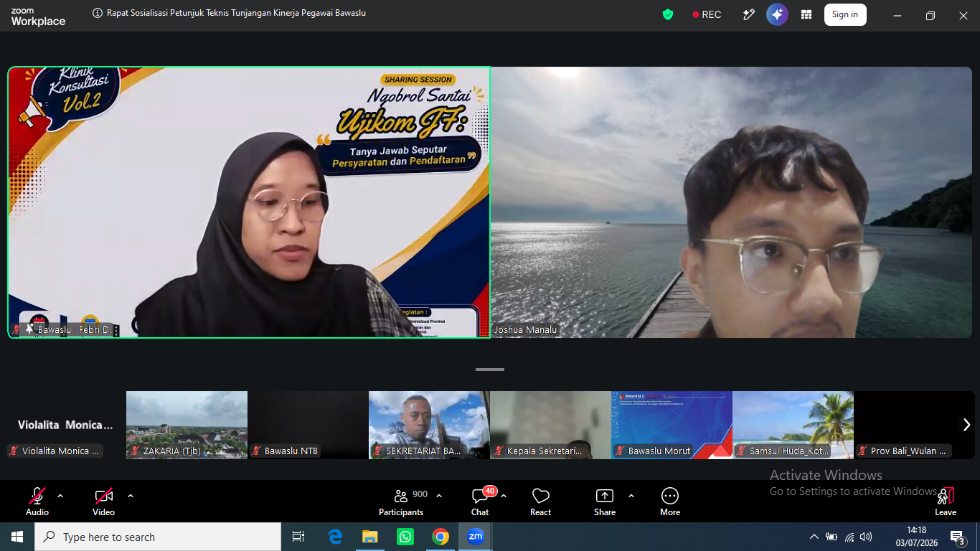
Task: Open Microsoft Edge from taskbar
Action: tap(335, 537)
